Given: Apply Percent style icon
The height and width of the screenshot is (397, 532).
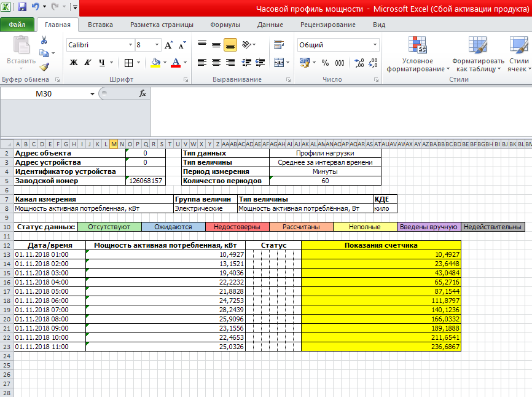Looking at the screenshot, I should [325, 63].
